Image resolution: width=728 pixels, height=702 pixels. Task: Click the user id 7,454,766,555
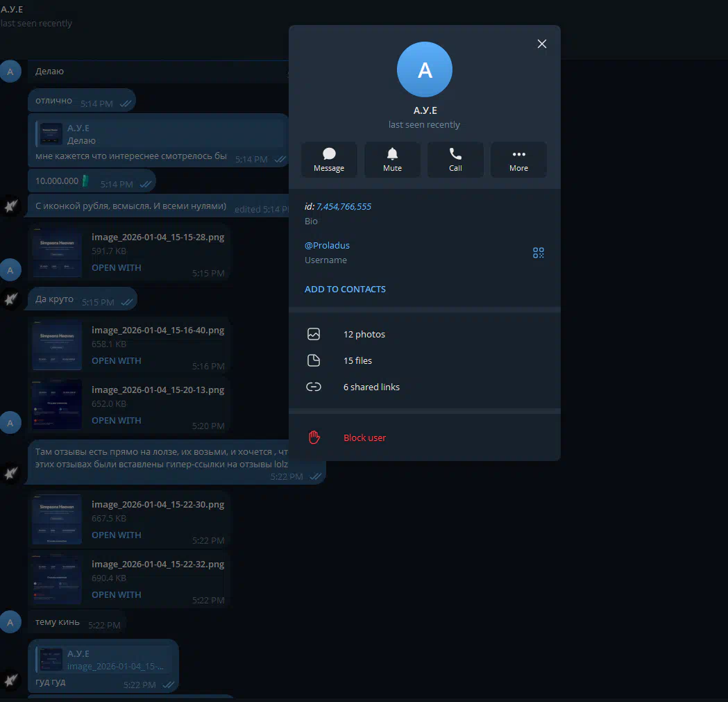pos(344,206)
